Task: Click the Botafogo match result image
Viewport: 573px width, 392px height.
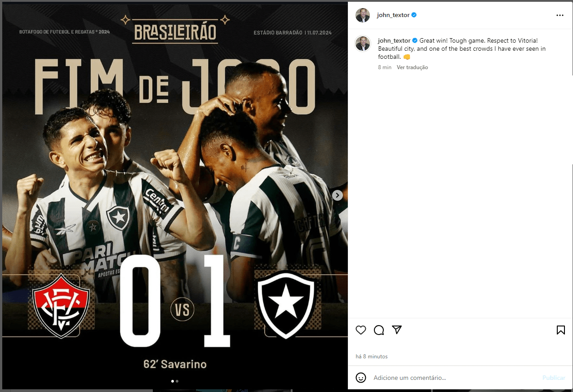Action: 175,196
